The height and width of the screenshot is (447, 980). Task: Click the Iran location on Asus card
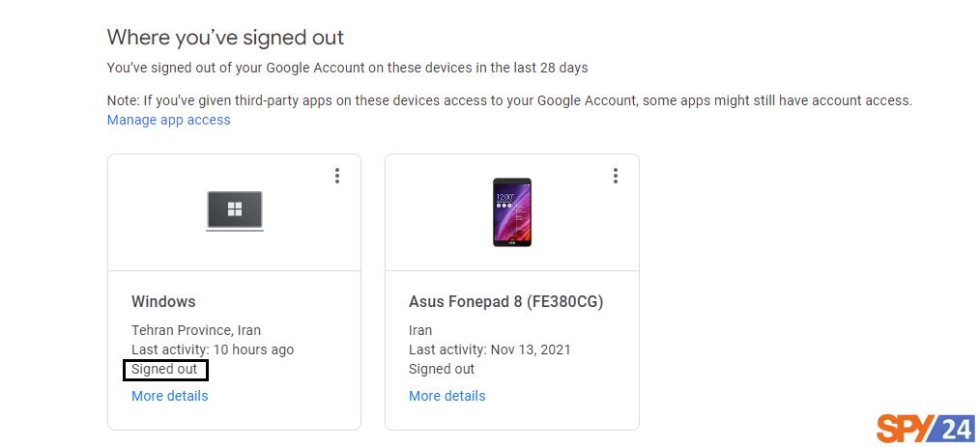(420, 330)
